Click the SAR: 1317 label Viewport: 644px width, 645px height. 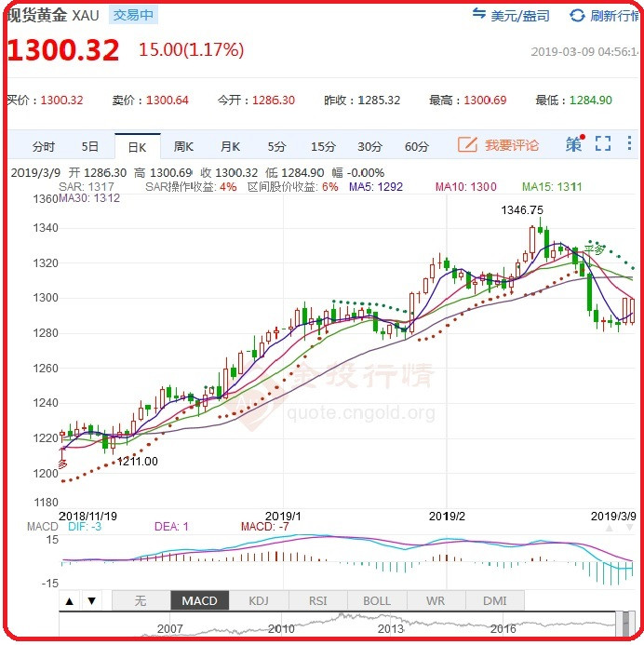coord(87,187)
